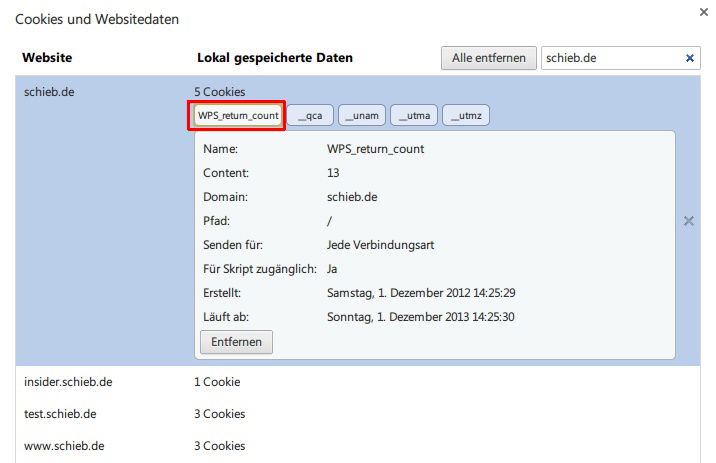Expand the test.schieb.de row
Image resolution: width=716 pixels, height=463 pixels.
(x=358, y=414)
